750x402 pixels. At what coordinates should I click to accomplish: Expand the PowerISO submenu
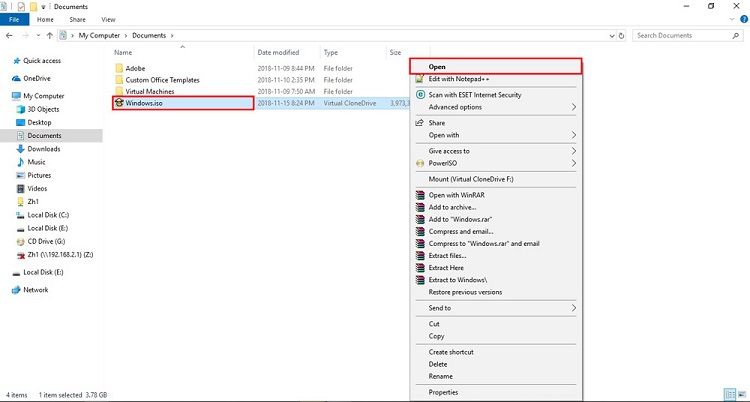coord(573,163)
